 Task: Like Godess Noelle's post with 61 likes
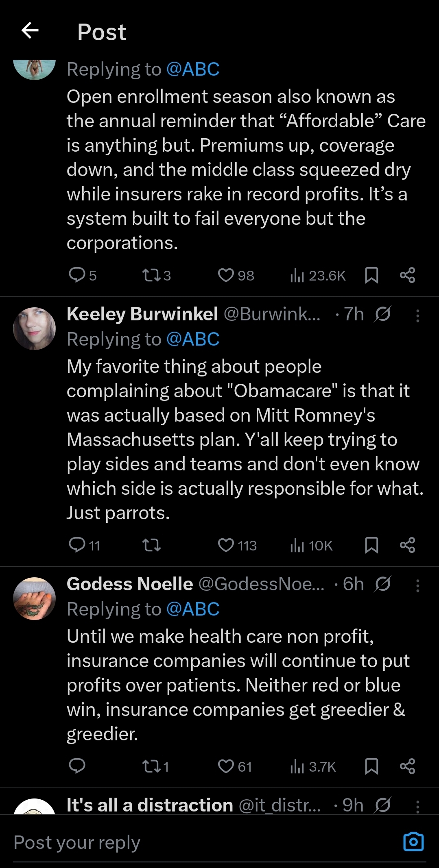pos(226,766)
